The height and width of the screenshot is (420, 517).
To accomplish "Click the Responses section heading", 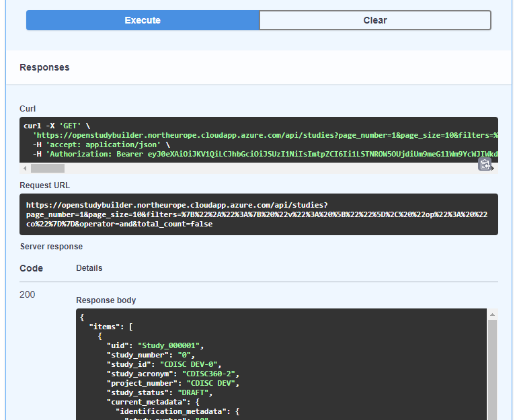I will (44, 67).
